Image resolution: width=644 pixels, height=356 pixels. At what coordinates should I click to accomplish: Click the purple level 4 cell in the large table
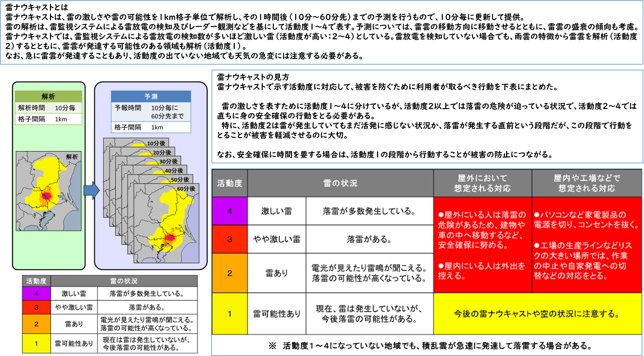click(230, 211)
